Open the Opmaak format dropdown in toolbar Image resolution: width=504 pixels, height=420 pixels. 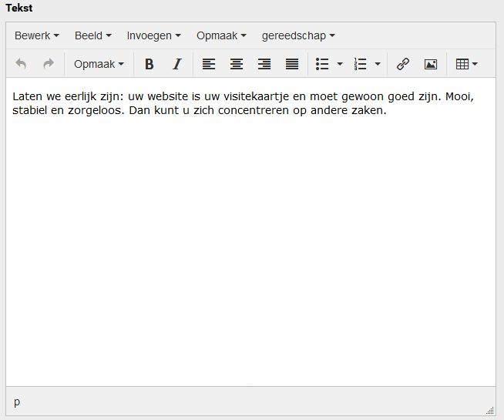pyautogui.click(x=99, y=64)
